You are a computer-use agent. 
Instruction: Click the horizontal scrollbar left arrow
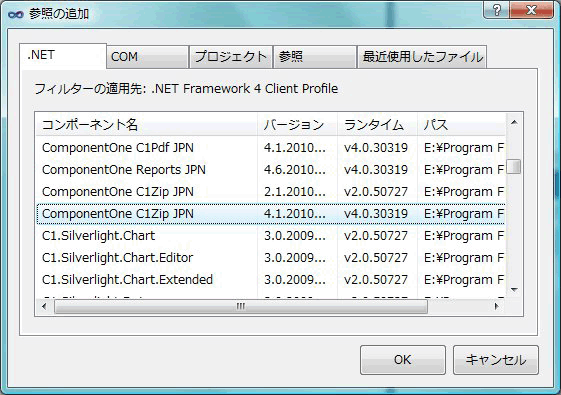pyautogui.click(x=44, y=306)
